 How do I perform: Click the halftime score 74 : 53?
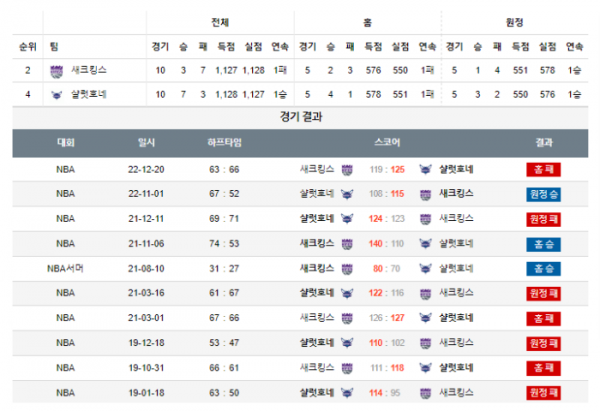(x=224, y=244)
